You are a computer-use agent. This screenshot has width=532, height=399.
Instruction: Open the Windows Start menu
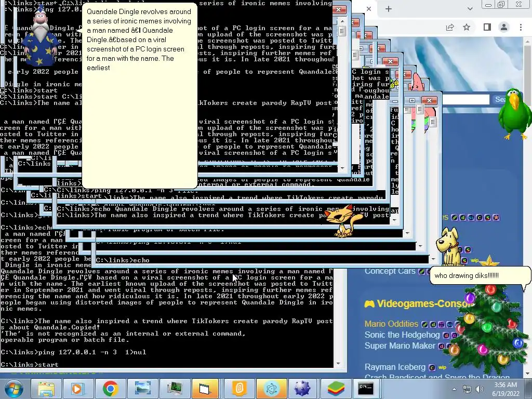pos(14,389)
